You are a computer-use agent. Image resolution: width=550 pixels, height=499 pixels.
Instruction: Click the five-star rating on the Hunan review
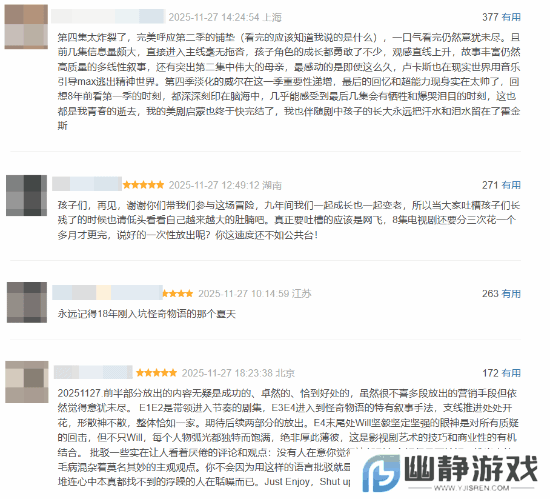[143, 185]
